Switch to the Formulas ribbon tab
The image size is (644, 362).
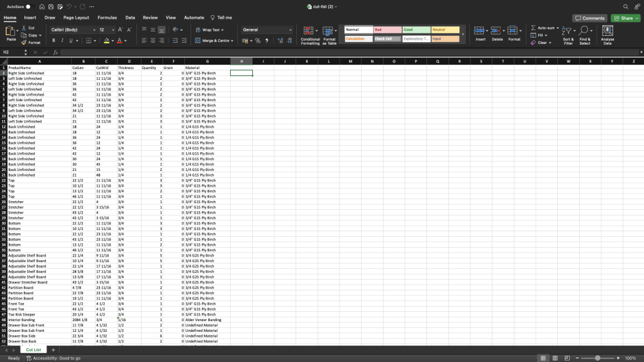tap(108, 18)
